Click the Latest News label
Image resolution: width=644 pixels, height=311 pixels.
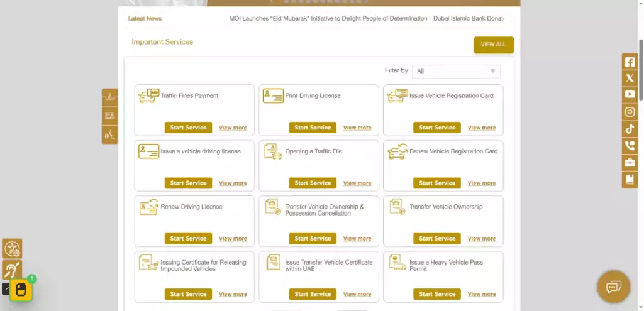click(145, 18)
